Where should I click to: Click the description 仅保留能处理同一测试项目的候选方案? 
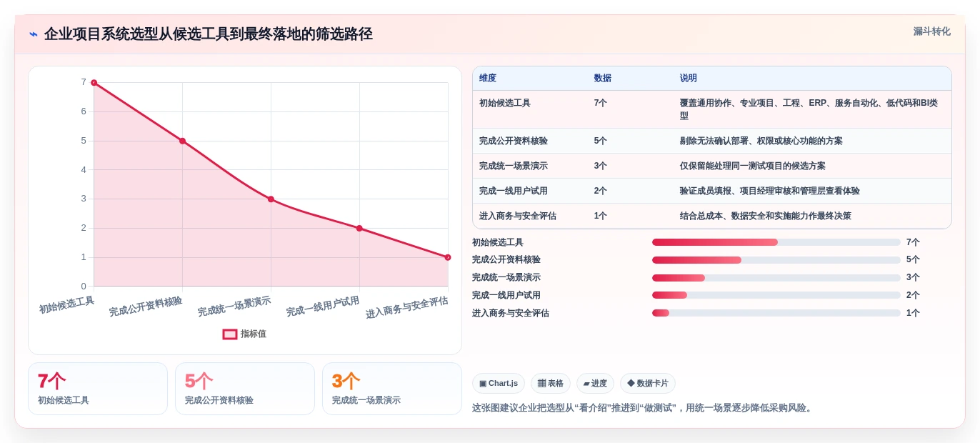coord(753,166)
